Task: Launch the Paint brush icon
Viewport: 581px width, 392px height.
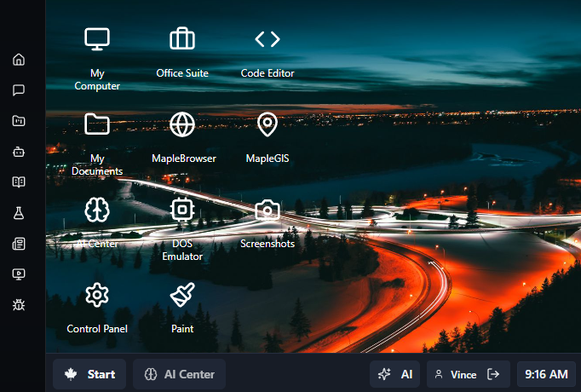Action: [x=182, y=295]
